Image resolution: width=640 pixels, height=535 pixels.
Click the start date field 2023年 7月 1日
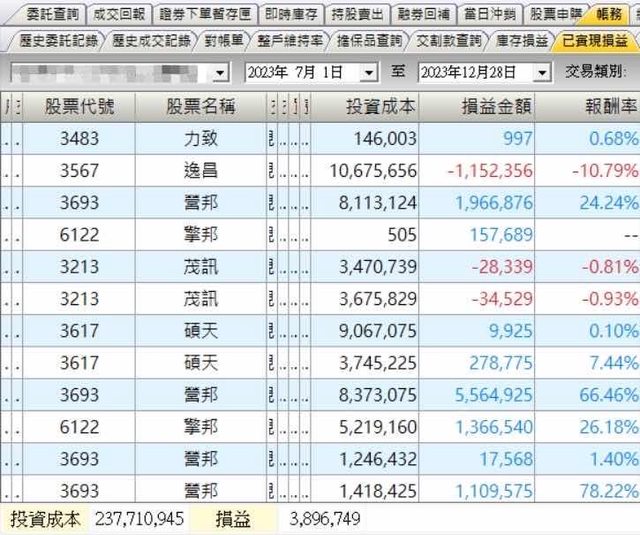pos(300,73)
